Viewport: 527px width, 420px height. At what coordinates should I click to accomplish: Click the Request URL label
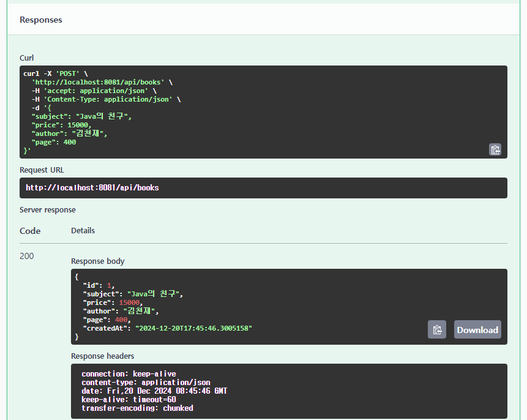click(x=42, y=170)
